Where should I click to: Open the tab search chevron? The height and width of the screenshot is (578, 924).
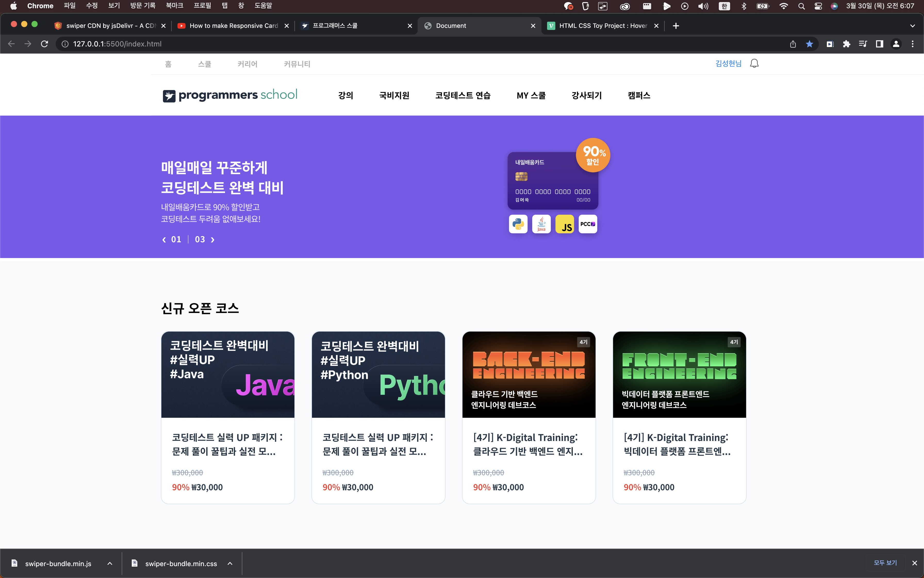point(913,26)
